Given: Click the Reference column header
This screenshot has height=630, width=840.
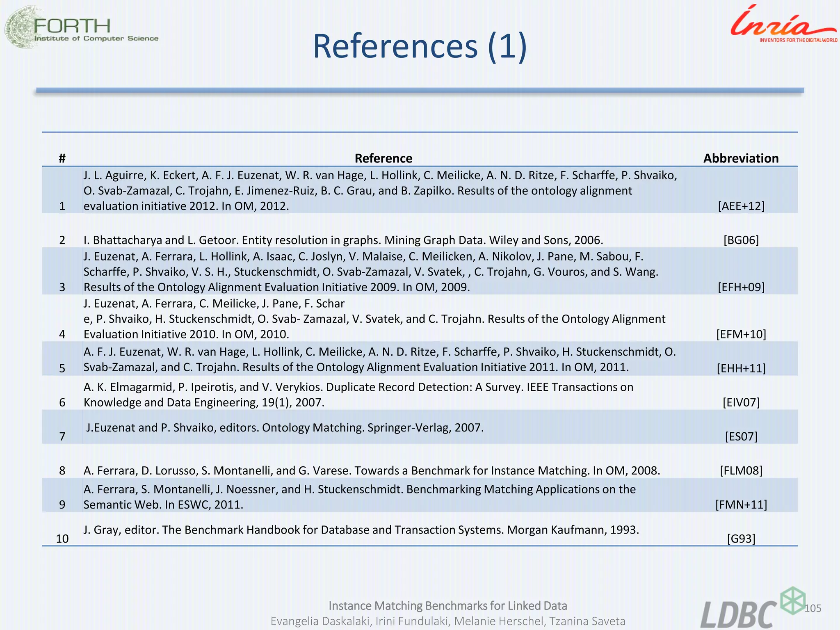Looking at the screenshot, I should click(383, 158).
